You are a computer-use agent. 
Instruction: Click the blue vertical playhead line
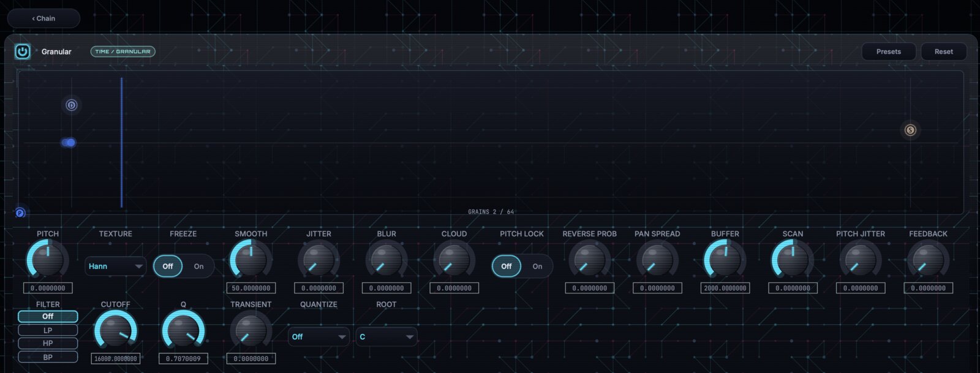coord(121,143)
